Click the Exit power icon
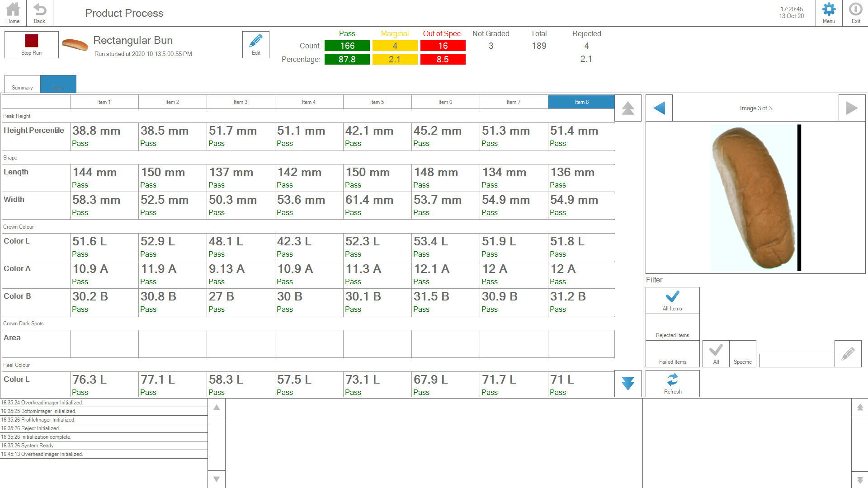Image resolution: width=868 pixels, height=488 pixels. coord(856,13)
